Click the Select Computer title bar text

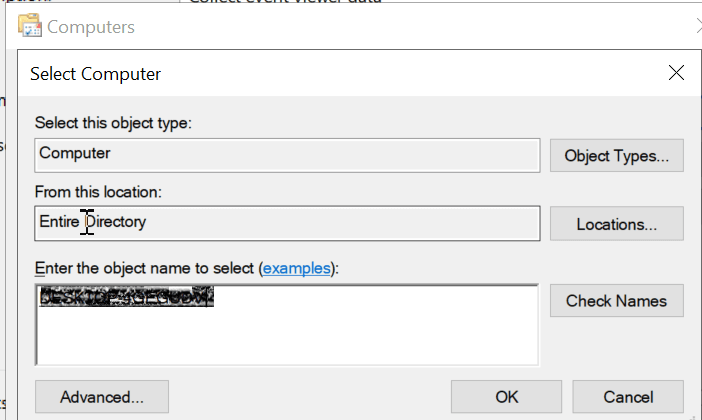point(95,74)
